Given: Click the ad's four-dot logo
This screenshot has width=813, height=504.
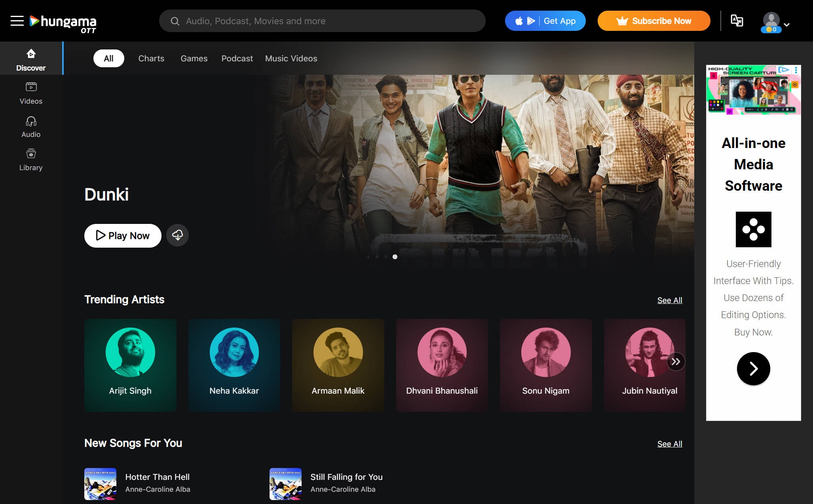Looking at the screenshot, I should pos(753,229).
